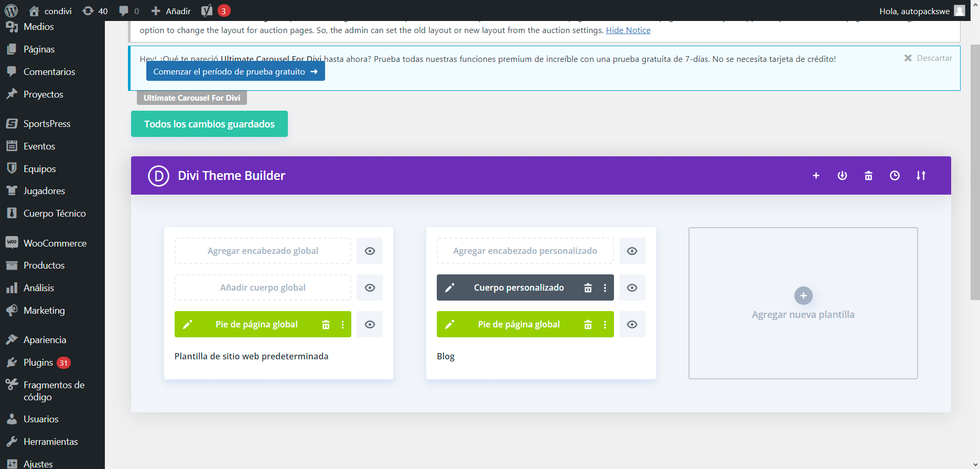The height and width of the screenshot is (469, 980).
Task: Toggle visibility of Blog template footer
Action: click(x=632, y=324)
